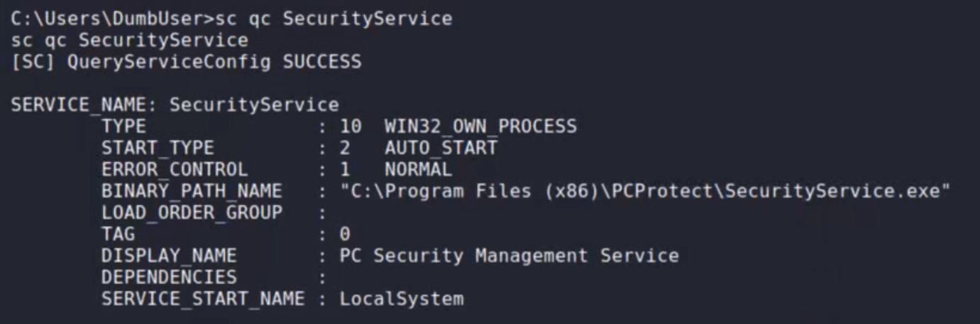Screen dimensions: 980x324
Task: Click the DEPENDENCIES label
Action: (169, 277)
